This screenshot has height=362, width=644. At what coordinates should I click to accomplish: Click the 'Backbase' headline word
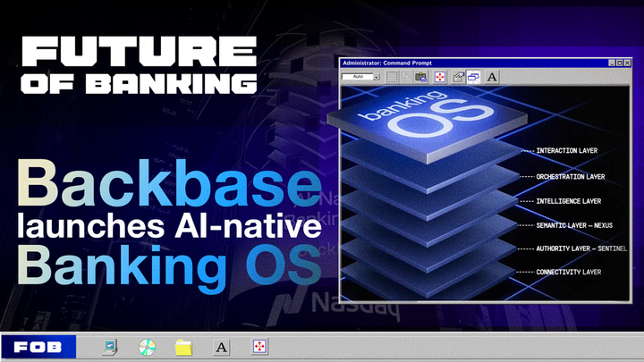coord(169,184)
